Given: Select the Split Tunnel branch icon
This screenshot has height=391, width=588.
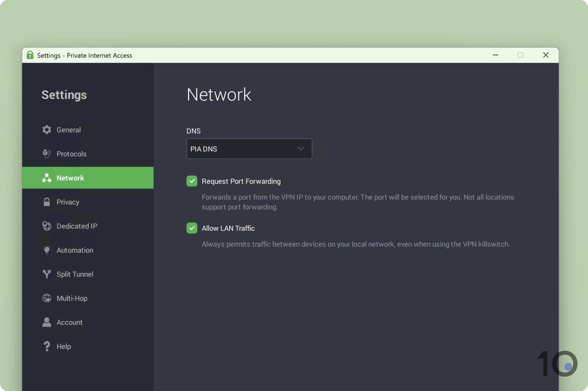Looking at the screenshot, I should tap(46, 274).
